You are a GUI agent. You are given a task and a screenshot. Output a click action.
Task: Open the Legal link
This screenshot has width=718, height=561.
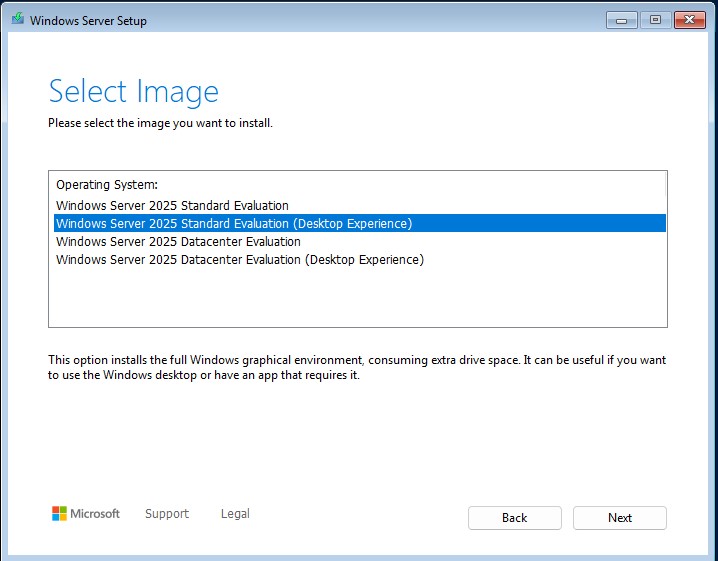[x=235, y=514]
